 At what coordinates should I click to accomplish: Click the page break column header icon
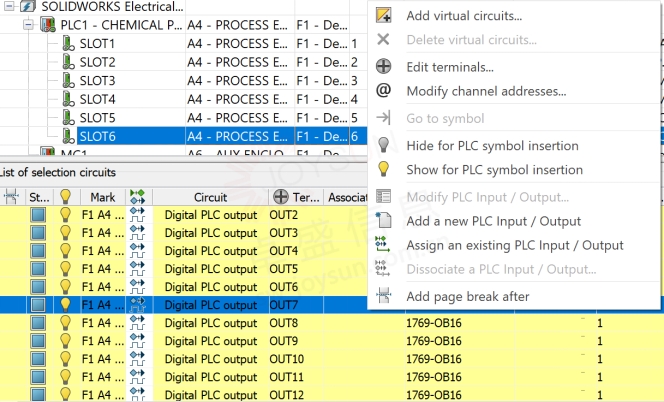tap(11, 197)
